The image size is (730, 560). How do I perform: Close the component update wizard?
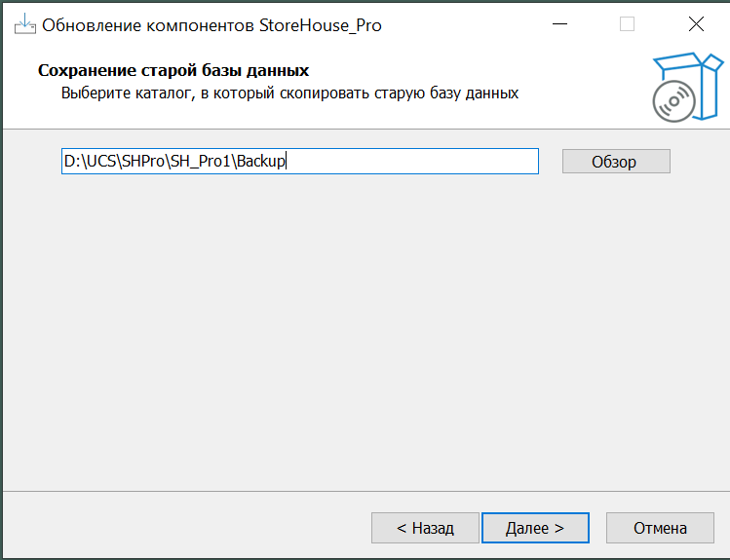(695, 25)
